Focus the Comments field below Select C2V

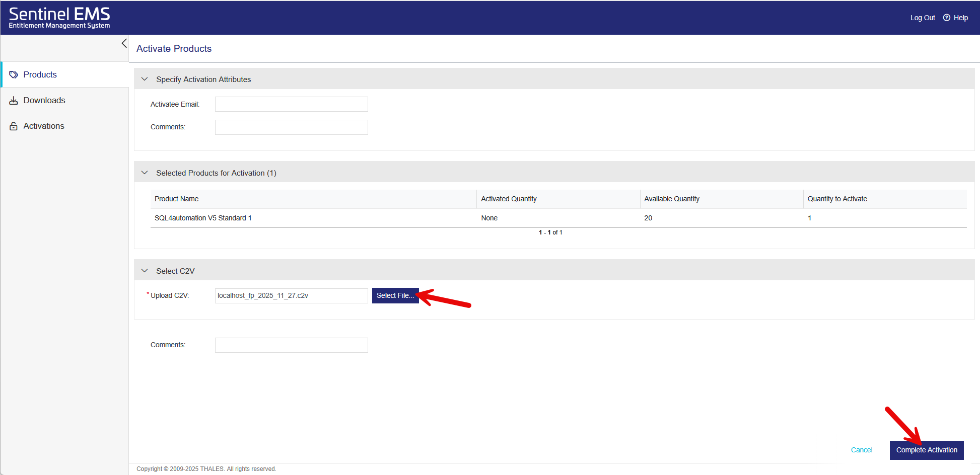292,345
